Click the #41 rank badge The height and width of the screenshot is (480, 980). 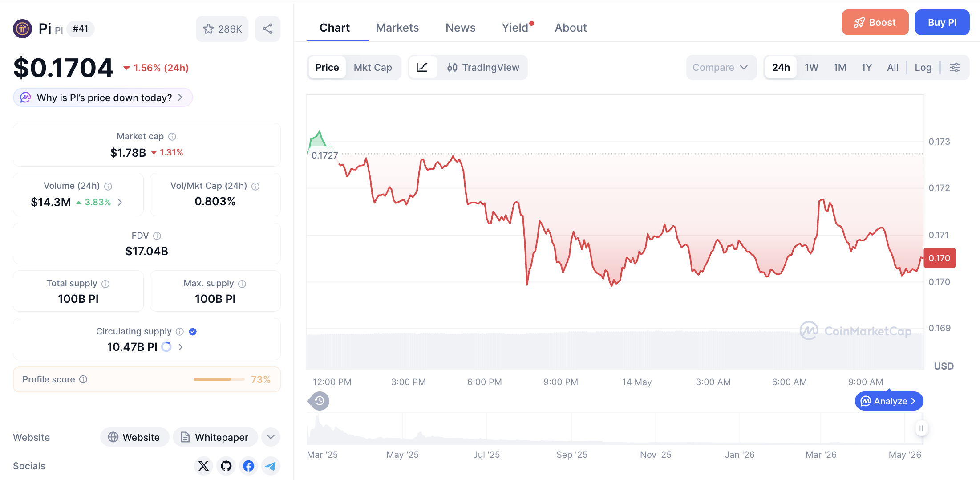click(81, 29)
